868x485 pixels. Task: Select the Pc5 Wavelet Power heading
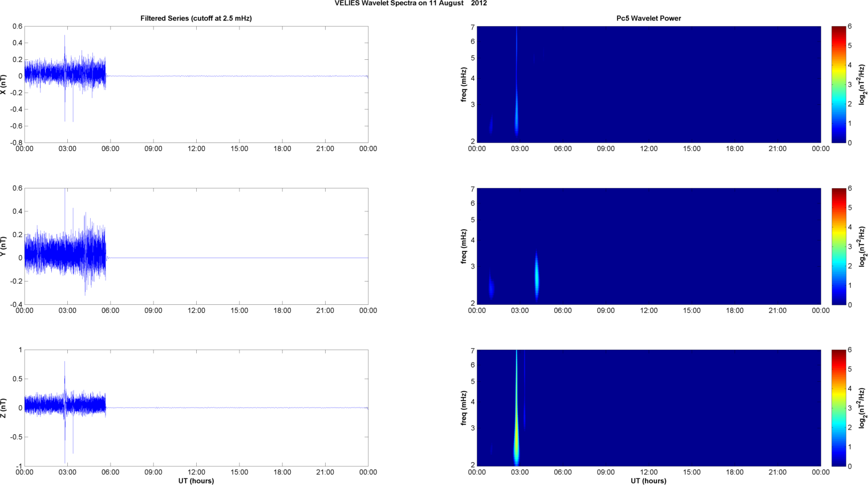[648, 18]
